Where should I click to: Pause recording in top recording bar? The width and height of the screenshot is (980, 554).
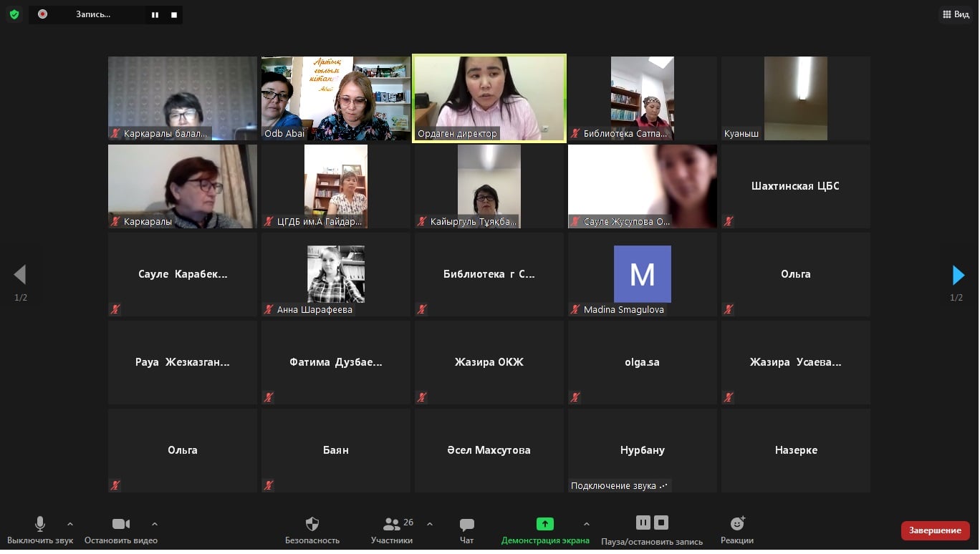pos(155,14)
